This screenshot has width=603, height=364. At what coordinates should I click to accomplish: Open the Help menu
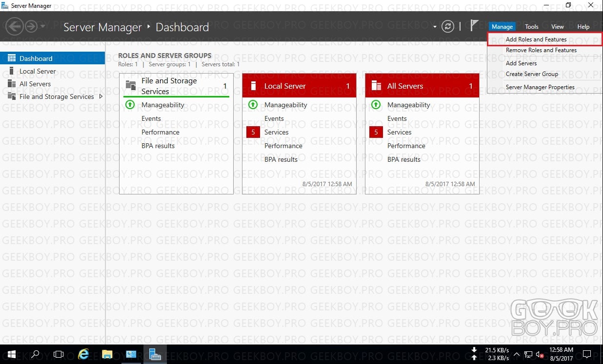[583, 27]
